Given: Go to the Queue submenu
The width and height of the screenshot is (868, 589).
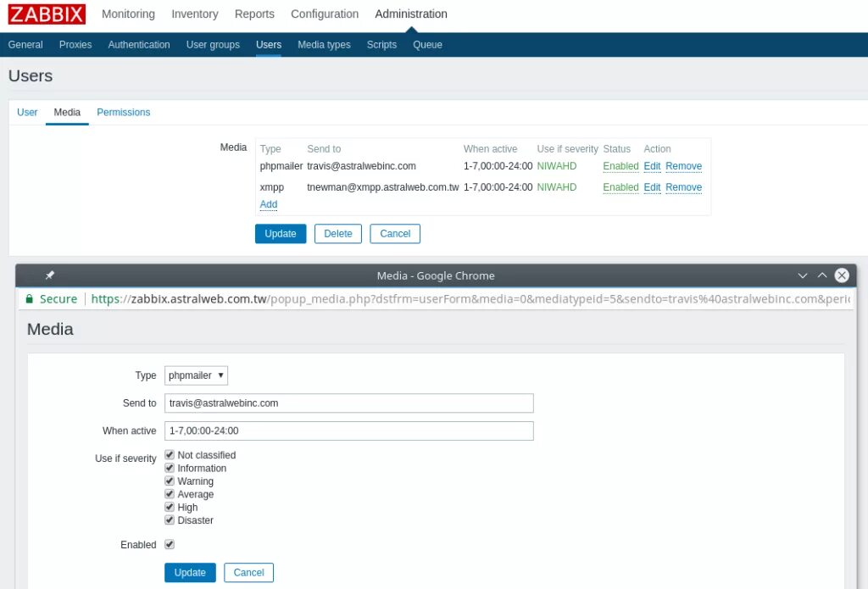Looking at the screenshot, I should (427, 45).
